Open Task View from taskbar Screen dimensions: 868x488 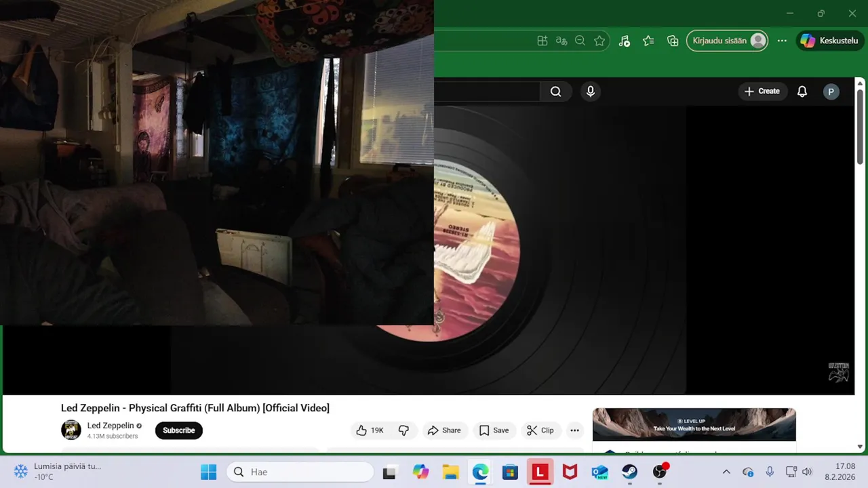[x=389, y=472]
